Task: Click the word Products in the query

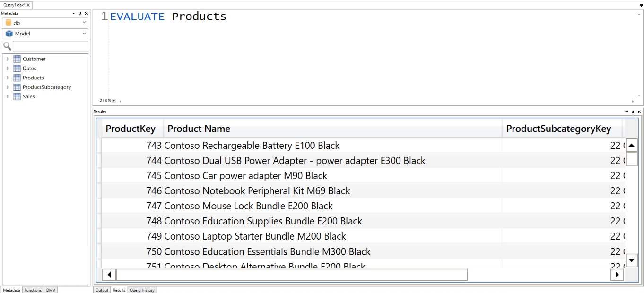Action: tap(199, 17)
